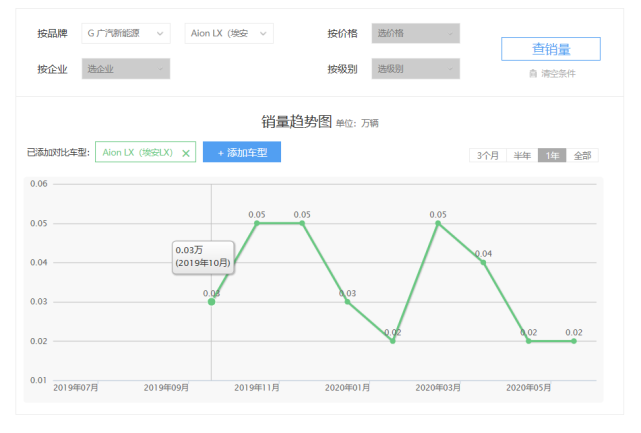The height and width of the screenshot is (433, 641).
Task: Click the 按企业 label
Action: (52, 69)
